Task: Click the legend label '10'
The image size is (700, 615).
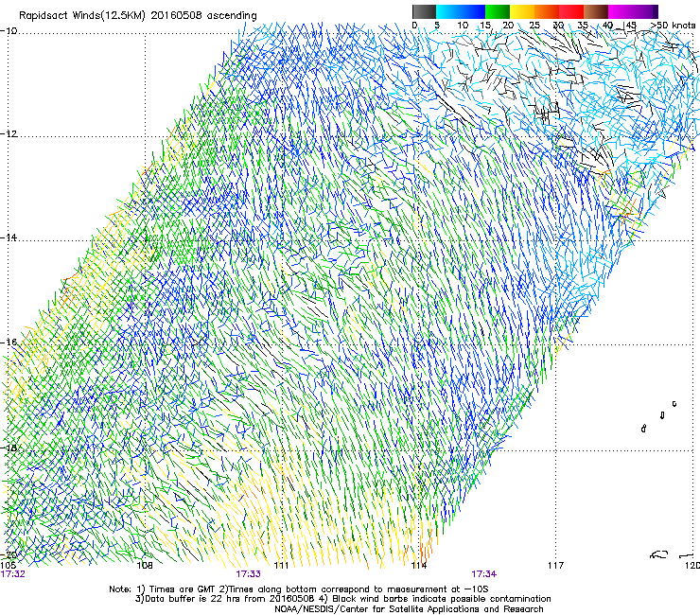Action: (463, 25)
